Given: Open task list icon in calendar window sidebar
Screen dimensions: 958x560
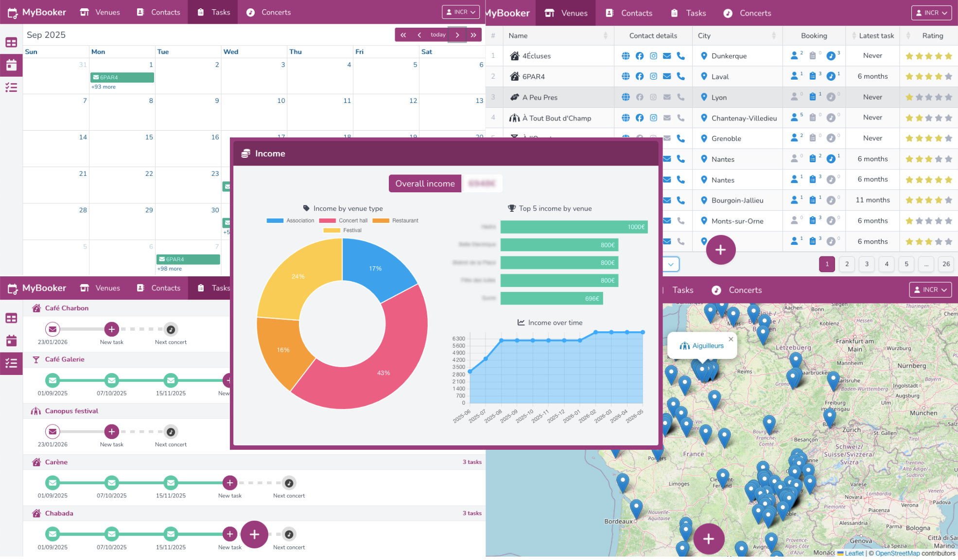Looking at the screenshot, I should click(11, 87).
